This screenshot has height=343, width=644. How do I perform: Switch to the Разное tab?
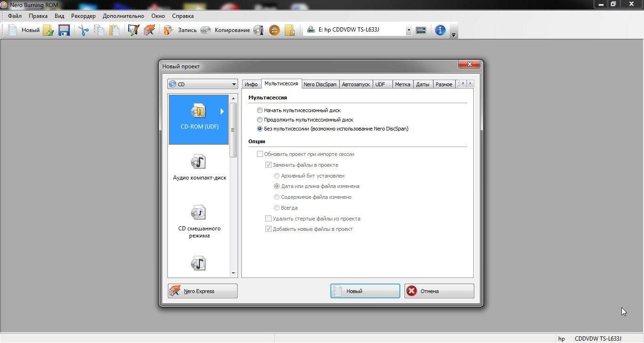coord(444,84)
